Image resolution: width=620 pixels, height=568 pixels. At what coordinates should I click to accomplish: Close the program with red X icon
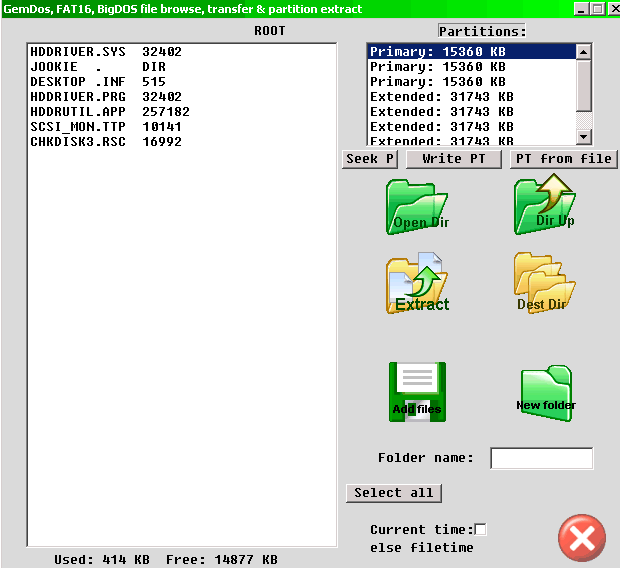[x=582, y=538]
